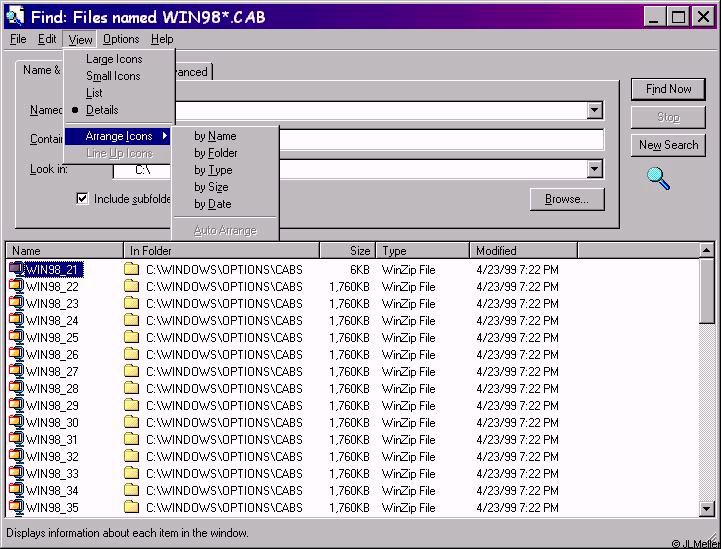Click the folder icon in the WIN98_33 row

click(x=132, y=473)
